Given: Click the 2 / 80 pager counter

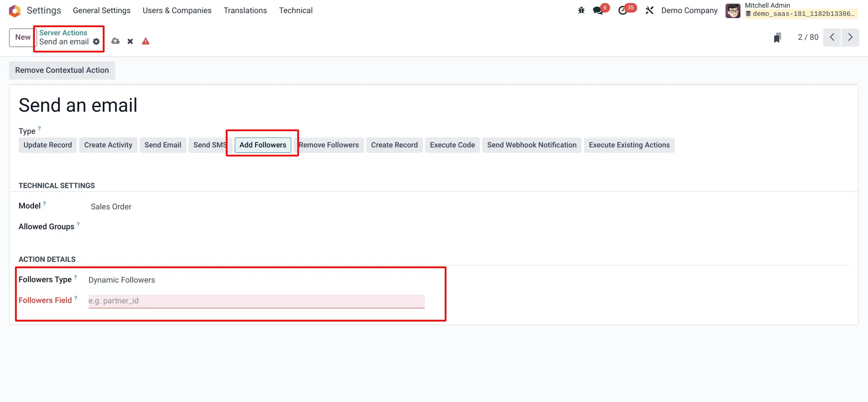Looking at the screenshot, I should (808, 38).
